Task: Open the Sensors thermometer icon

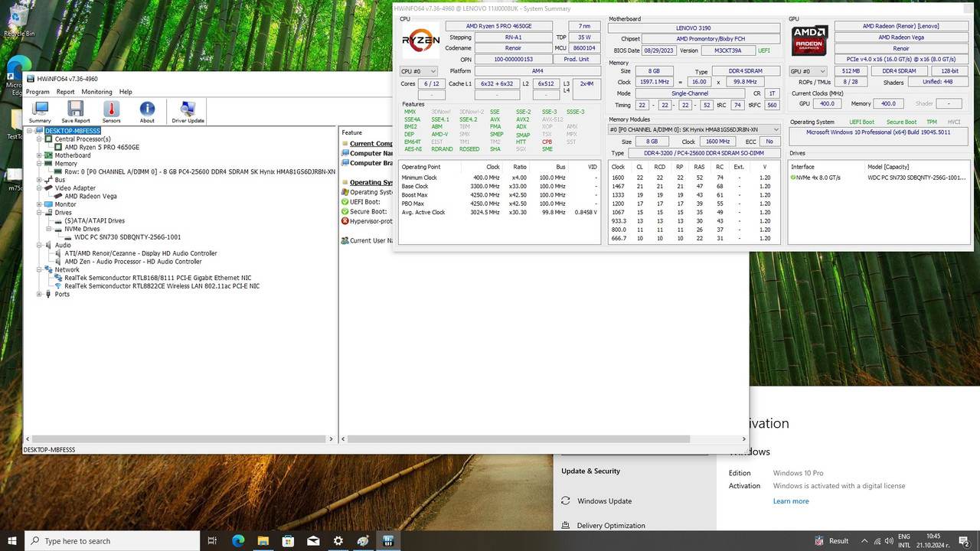Action: [x=111, y=112]
